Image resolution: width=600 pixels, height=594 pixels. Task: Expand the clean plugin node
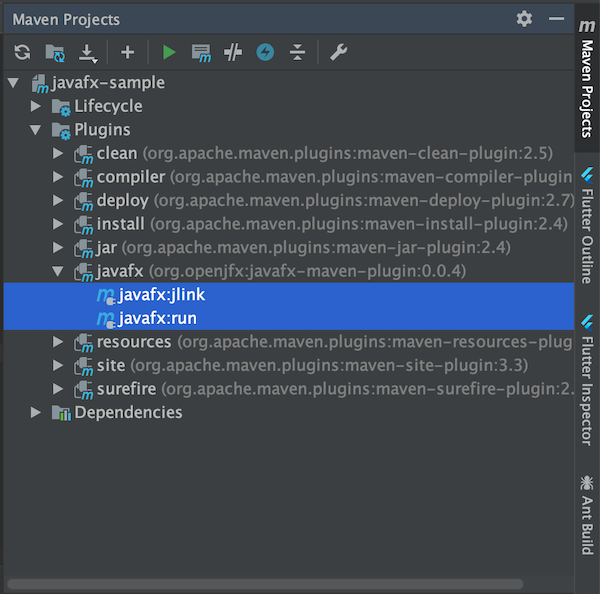pyautogui.click(x=58, y=153)
